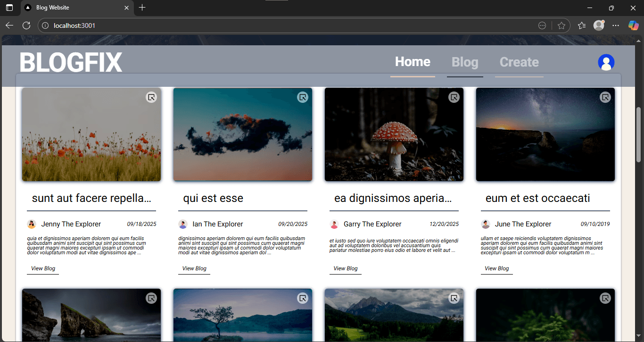This screenshot has width=644, height=342.
Task: View Blog for qui est esse post
Action: (x=194, y=268)
